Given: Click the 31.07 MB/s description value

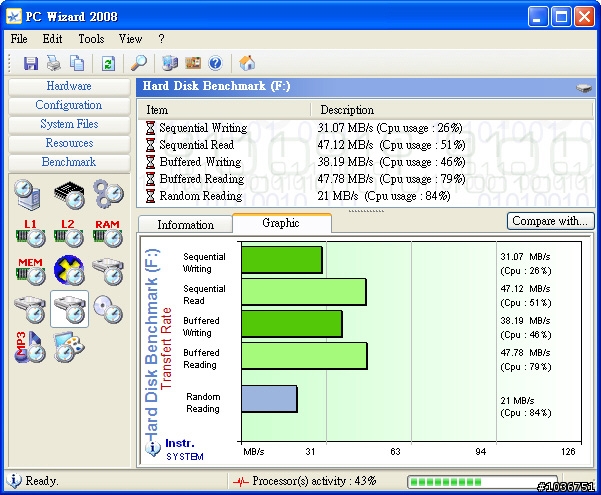Looking at the screenshot, I should coord(389,127).
